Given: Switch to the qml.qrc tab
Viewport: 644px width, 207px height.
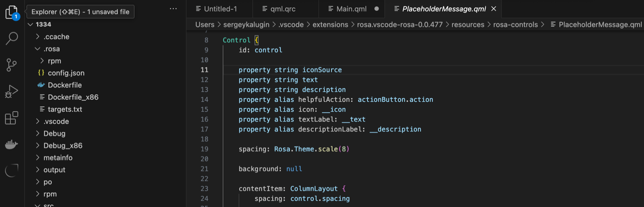Looking at the screenshot, I should pyautogui.click(x=283, y=9).
